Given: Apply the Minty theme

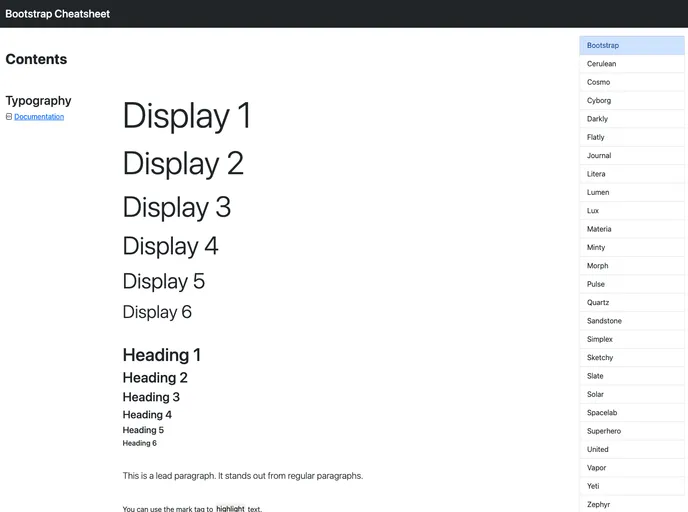Looking at the screenshot, I should [x=617, y=248].
